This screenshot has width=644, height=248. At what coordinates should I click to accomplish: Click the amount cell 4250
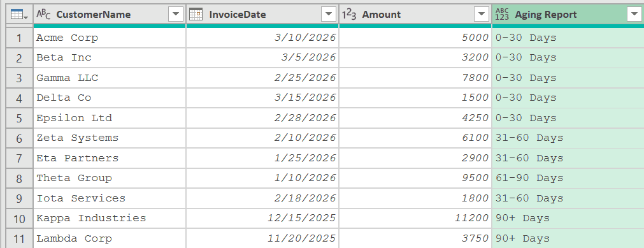[415, 118]
